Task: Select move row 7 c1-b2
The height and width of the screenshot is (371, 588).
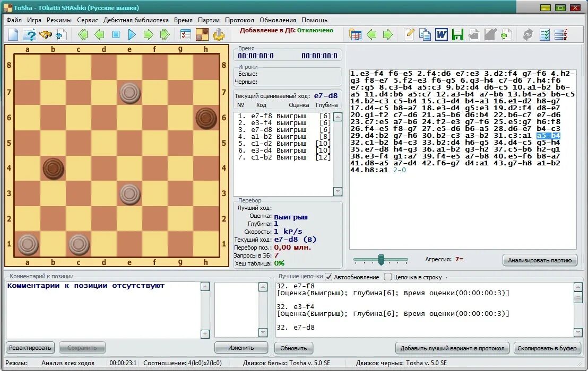Action: coord(284,157)
